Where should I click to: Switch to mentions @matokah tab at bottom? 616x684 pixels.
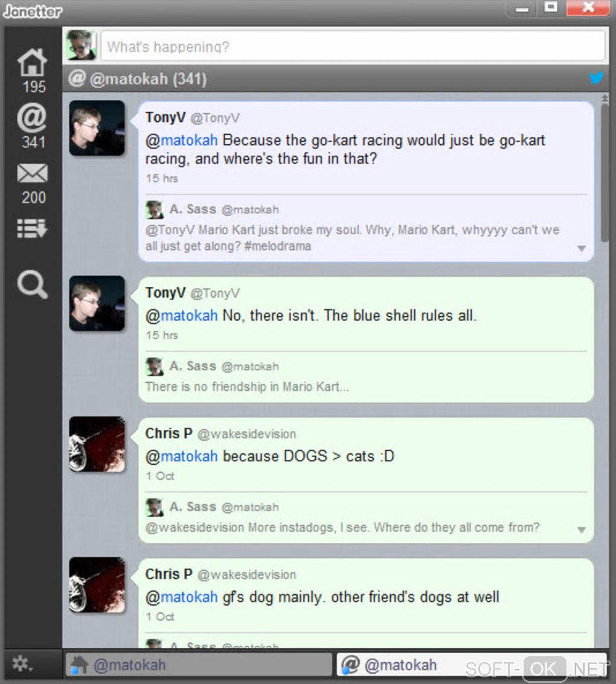[x=471, y=665]
